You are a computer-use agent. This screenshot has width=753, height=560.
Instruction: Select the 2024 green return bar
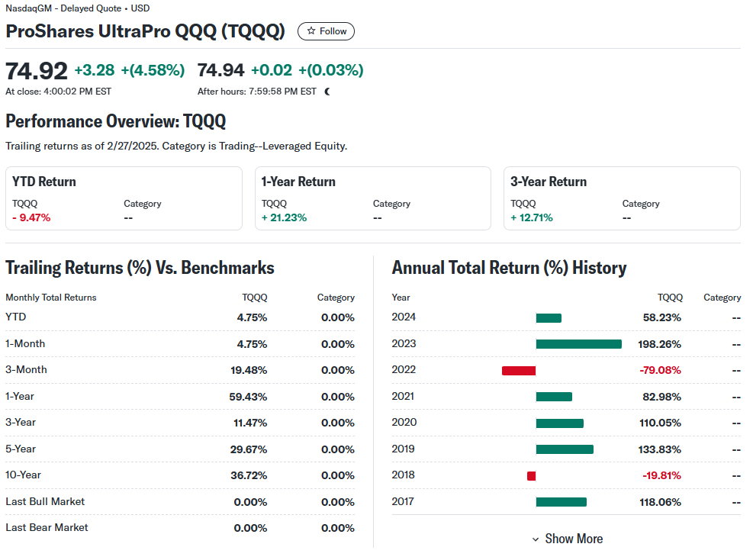pos(549,317)
